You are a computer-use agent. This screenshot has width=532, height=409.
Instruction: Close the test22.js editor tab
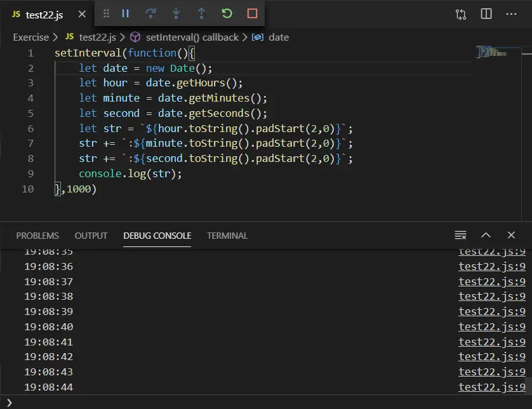coord(82,14)
